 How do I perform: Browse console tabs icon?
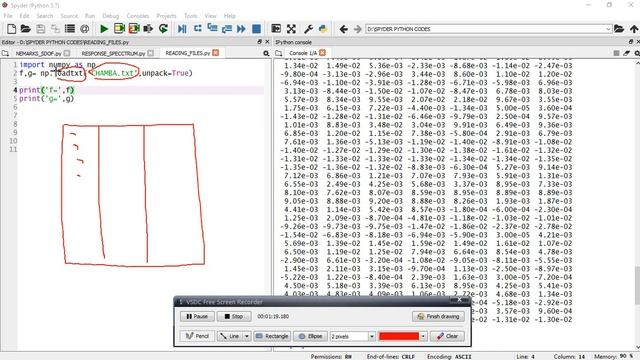279,53
